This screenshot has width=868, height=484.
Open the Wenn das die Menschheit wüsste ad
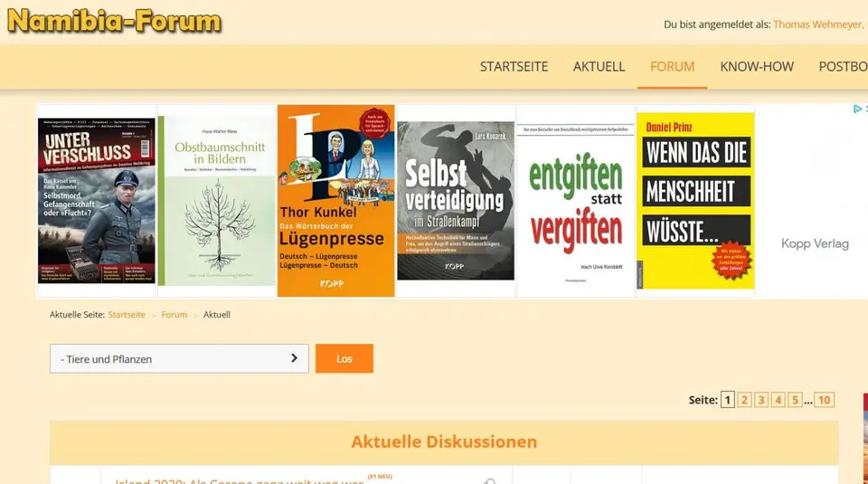[695, 201]
